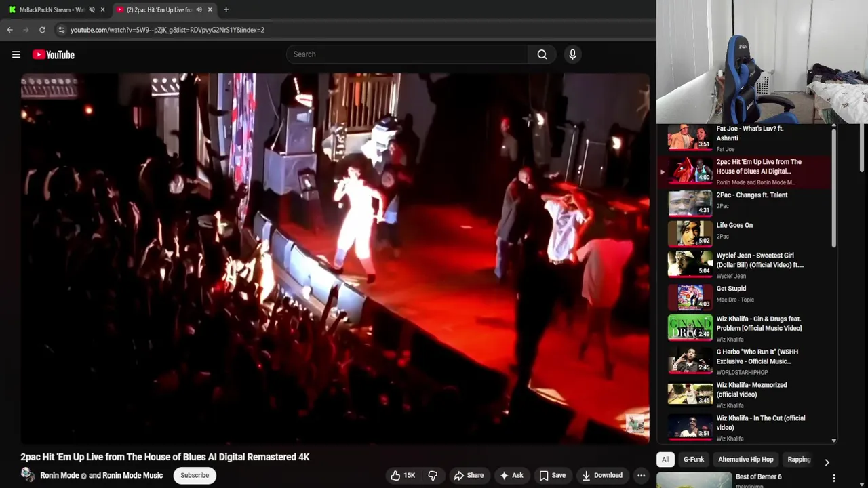Viewport: 868px width, 488px height.
Task: Play G Herbo "Who Run It" thumbnail
Action: tap(690, 360)
